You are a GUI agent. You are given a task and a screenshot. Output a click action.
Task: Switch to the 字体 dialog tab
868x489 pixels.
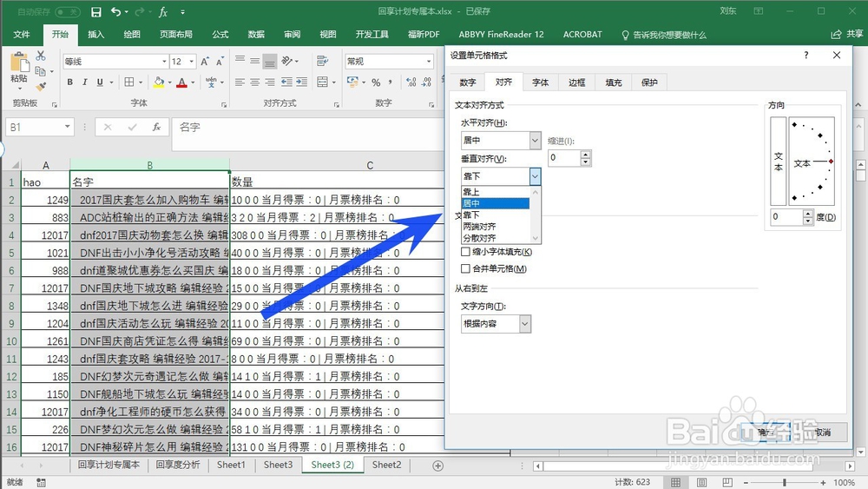(x=540, y=82)
